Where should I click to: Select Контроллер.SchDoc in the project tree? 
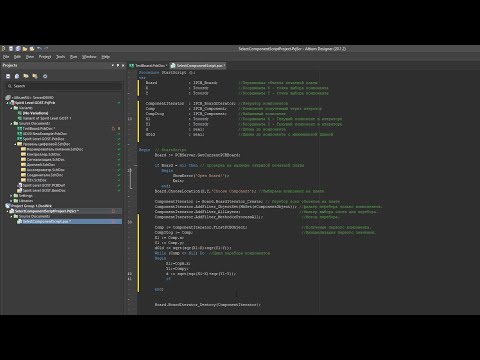tap(43, 154)
